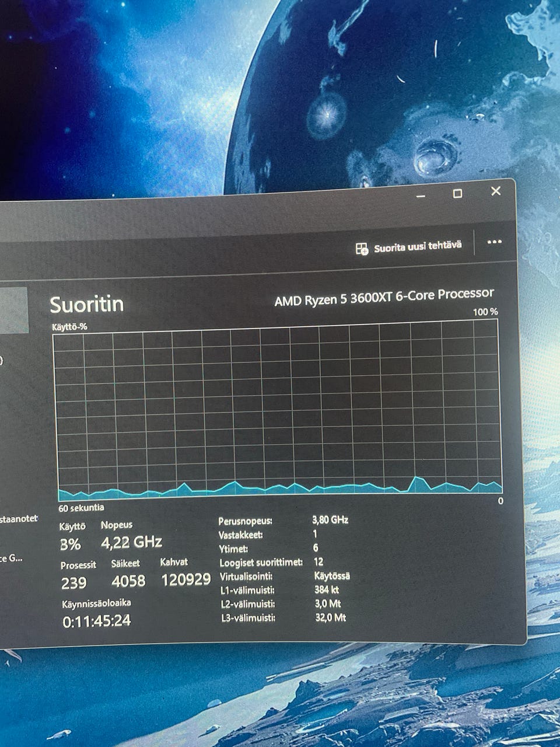Click the uptime value 0:11:45:24
The width and height of the screenshot is (560, 747).
coord(97,621)
